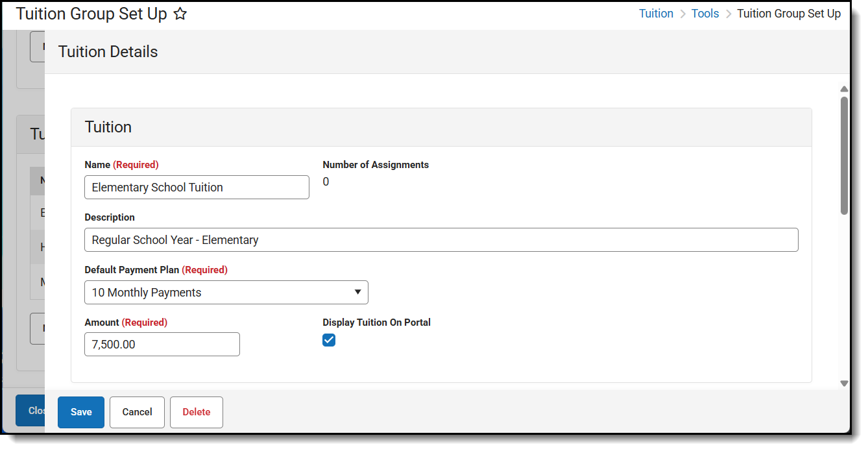
Task: Click into the Name text field
Action: (197, 188)
